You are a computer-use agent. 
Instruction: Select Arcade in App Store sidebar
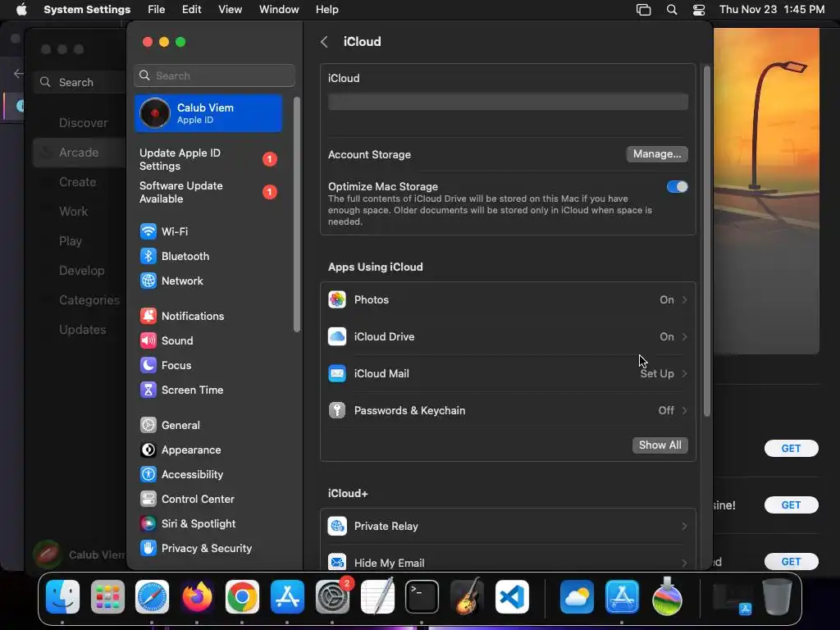point(78,153)
